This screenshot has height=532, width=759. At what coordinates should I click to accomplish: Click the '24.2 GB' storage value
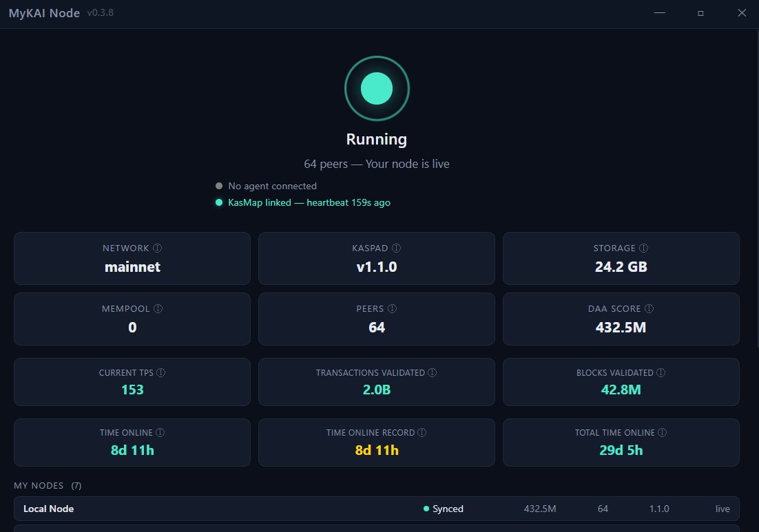pyautogui.click(x=621, y=267)
